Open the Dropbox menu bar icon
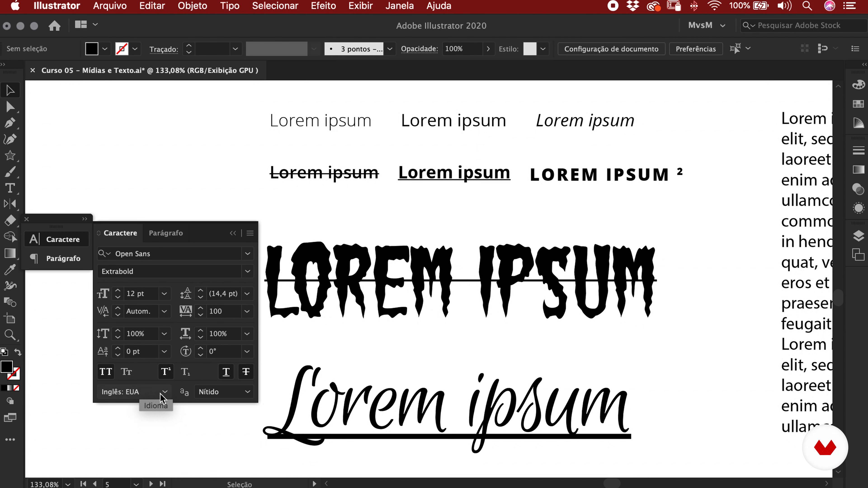This screenshot has height=488, width=868. click(x=632, y=6)
